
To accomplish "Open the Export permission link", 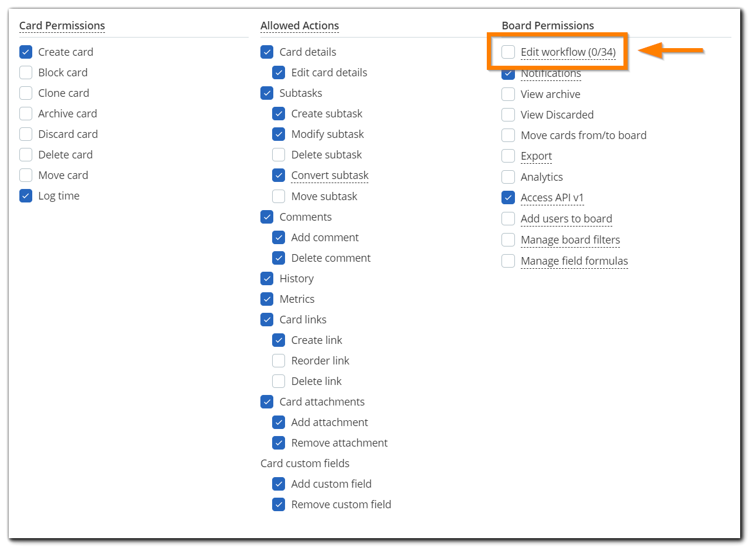I will 536,156.
